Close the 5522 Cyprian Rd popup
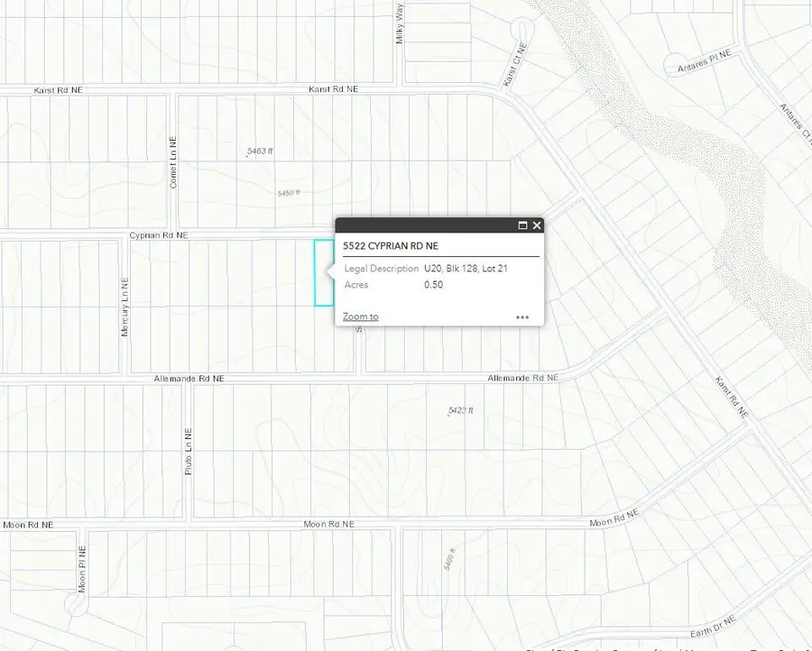Image resolution: width=812 pixels, height=651 pixels. tap(537, 225)
